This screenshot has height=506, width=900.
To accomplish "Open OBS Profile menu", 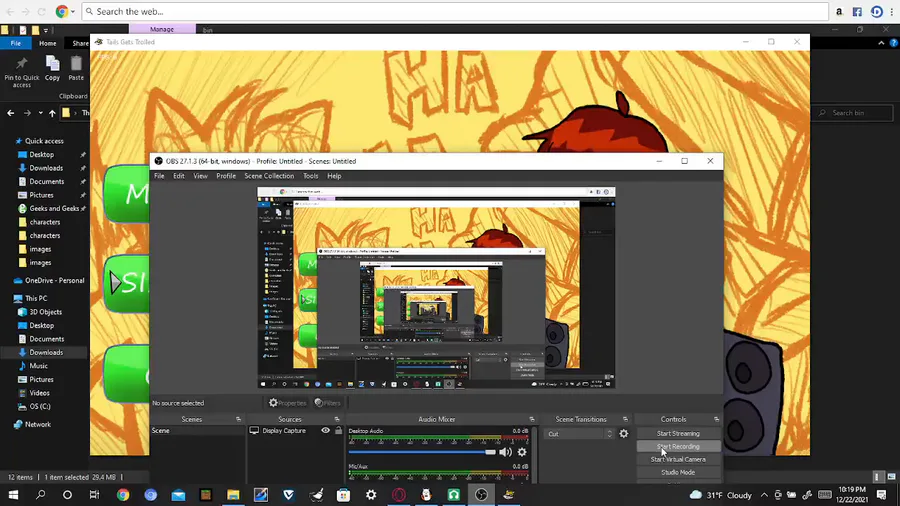I will (x=226, y=176).
